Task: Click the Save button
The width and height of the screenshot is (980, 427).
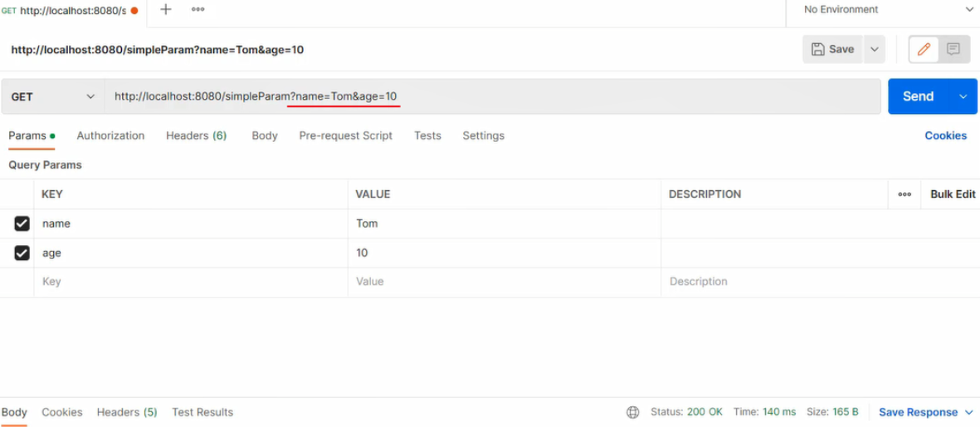Action: click(x=832, y=49)
